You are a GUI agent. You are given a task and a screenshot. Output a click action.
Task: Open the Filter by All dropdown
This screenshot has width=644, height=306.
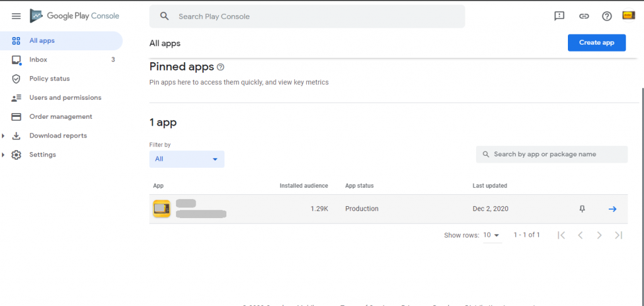click(187, 159)
